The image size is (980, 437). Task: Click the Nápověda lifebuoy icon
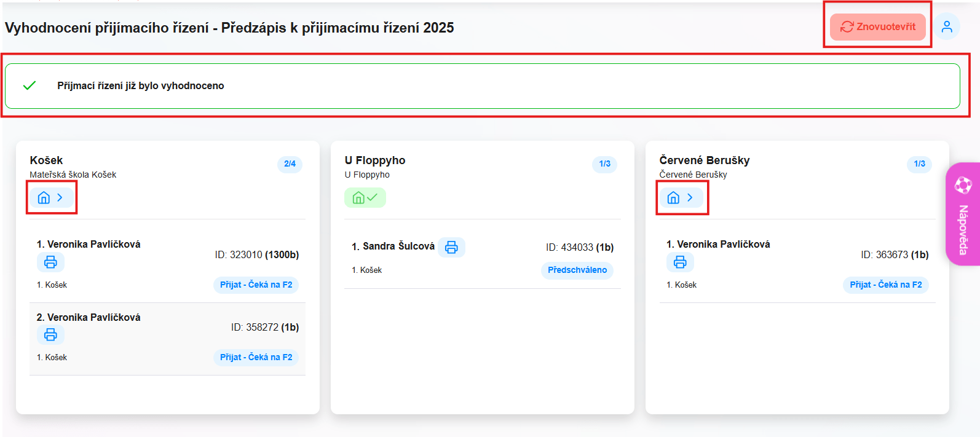click(963, 184)
